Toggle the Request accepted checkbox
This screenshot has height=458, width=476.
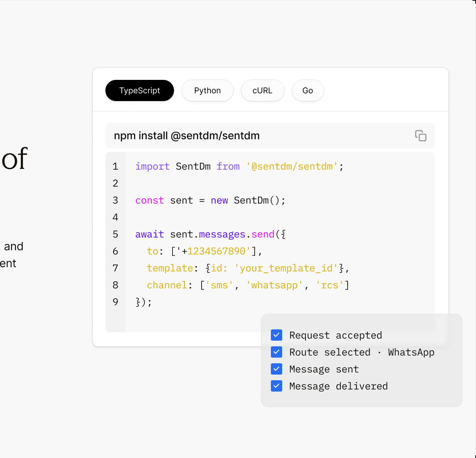click(277, 335)
